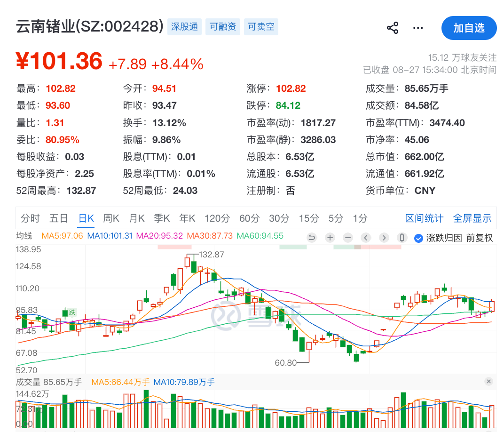Open the three-dots more options menu

418,28
